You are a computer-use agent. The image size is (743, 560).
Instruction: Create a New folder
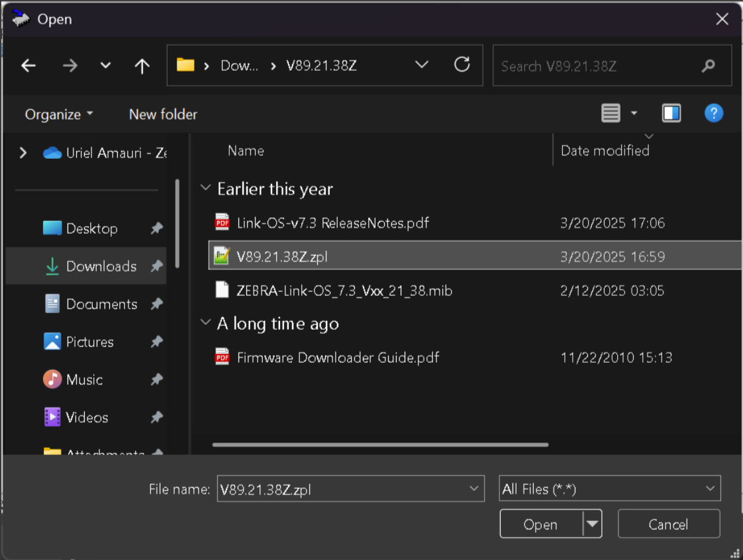pos(163,114)
